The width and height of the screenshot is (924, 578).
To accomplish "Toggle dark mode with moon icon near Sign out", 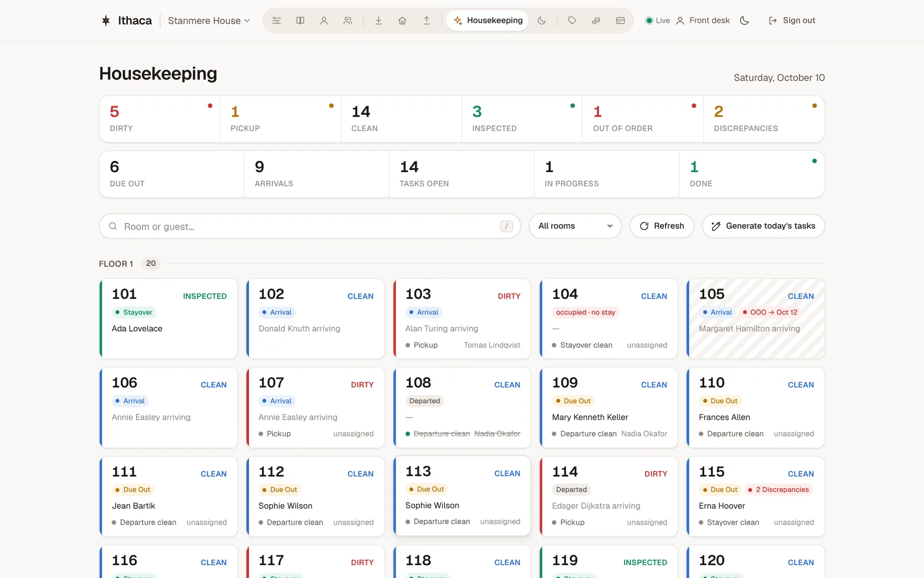I will [x=744, y=21].
